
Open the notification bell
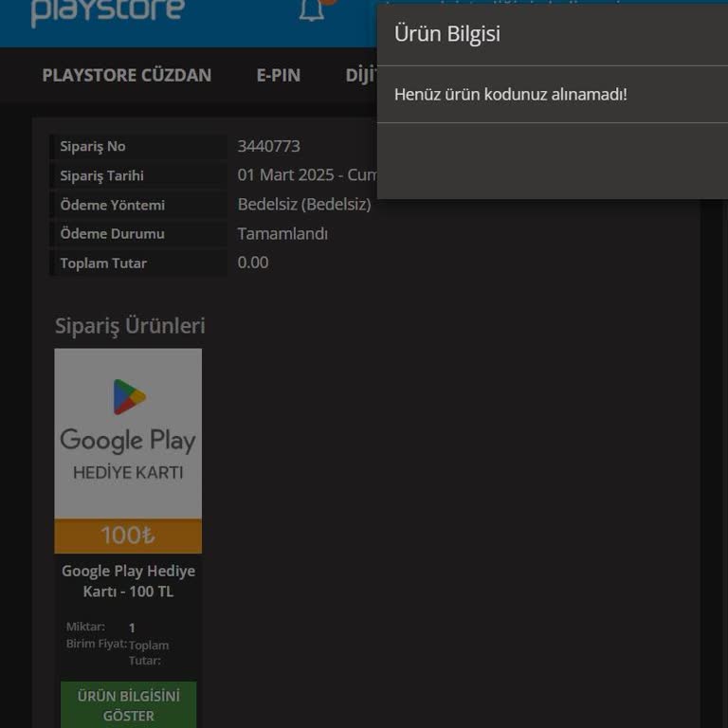(312, 10)
